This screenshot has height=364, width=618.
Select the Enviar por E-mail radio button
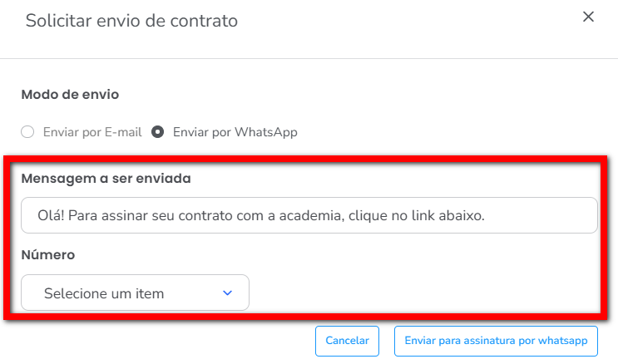click(27, 131)
